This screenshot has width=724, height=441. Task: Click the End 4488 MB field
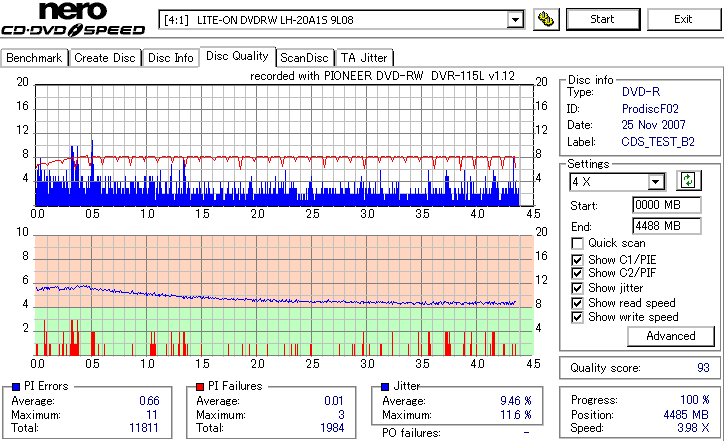(x=666, y=226)
